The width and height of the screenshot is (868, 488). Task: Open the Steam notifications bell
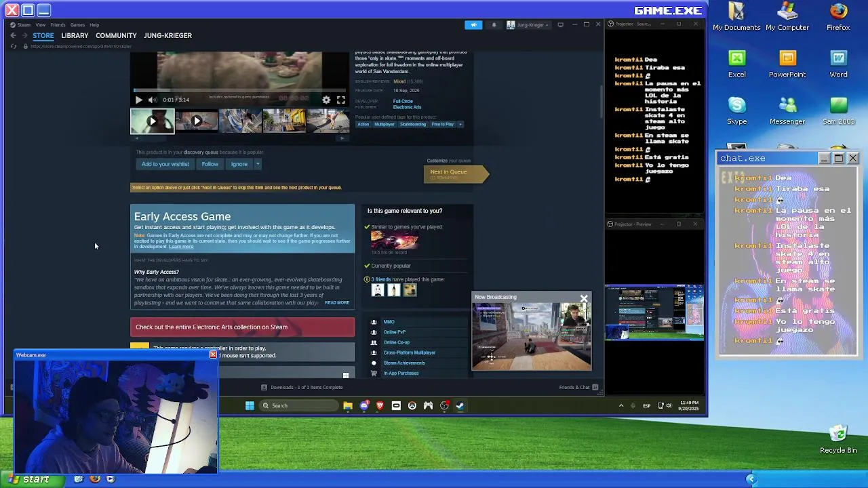494,25
